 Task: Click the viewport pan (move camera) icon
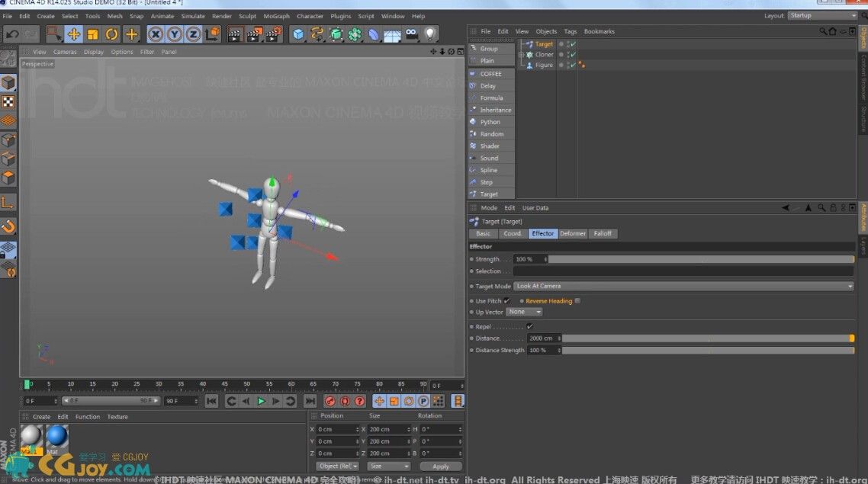(x=433, y=51)
